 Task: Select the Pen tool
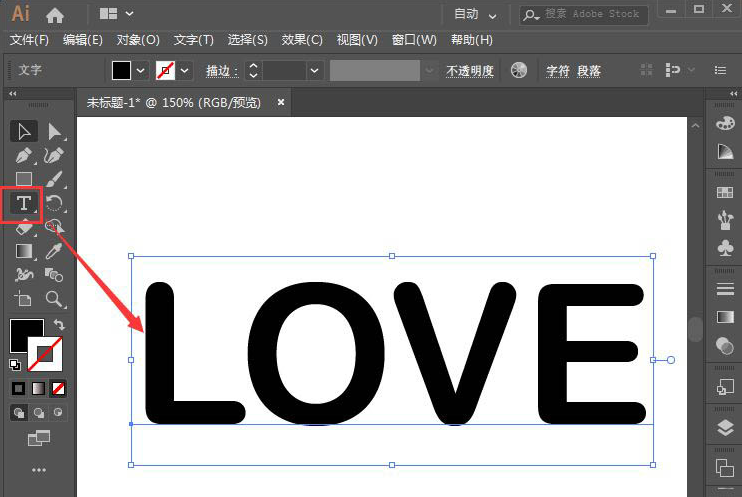24,155
